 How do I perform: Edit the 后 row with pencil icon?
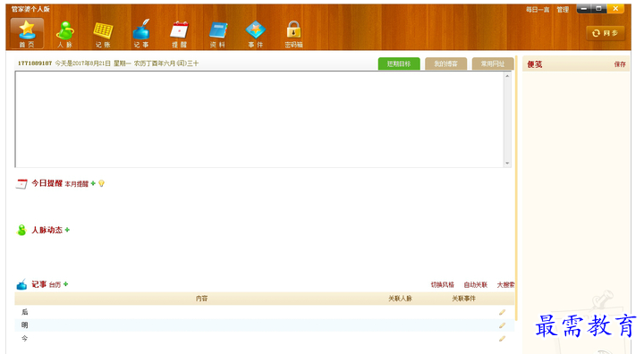pos(502,312)
